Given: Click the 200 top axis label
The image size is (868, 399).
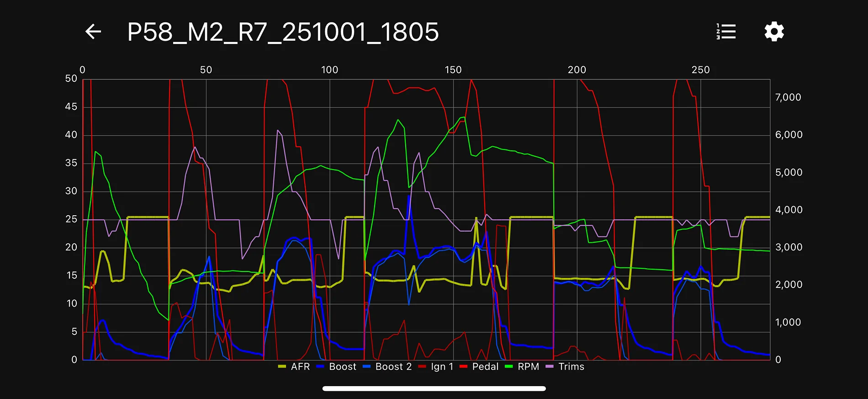Looking at the screenshot, I should [x=577, y=70].
